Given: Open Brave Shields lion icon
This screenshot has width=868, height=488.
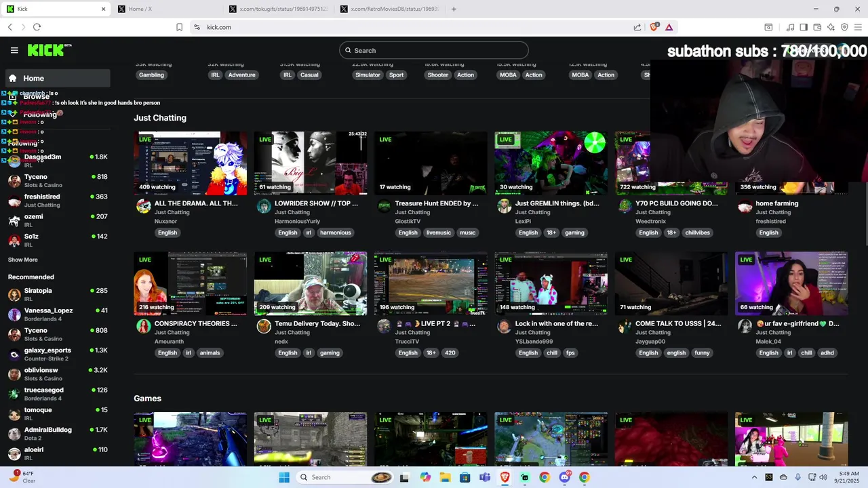Looking at the screenshot, I should (x=654, y=27).
